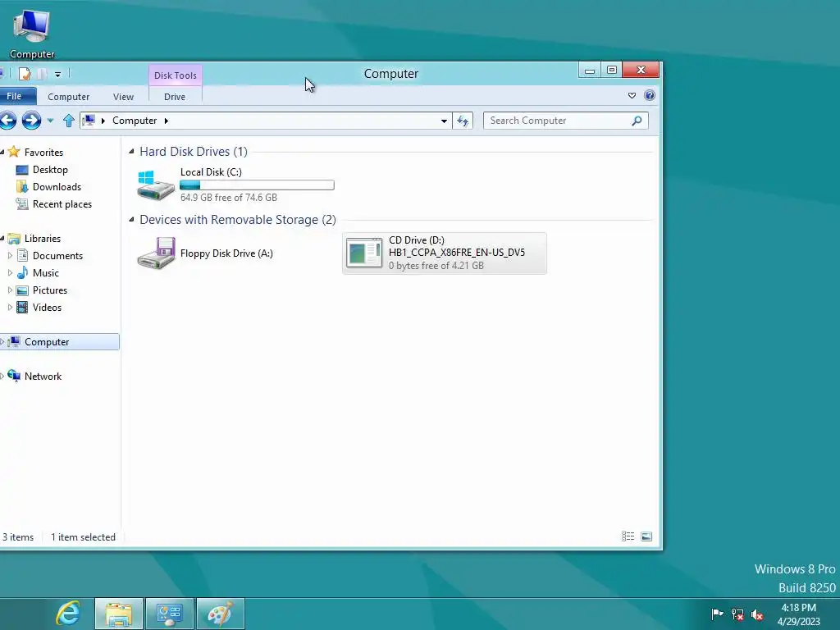Select the CD Drive (D:) icon

(x=364, y=253)
